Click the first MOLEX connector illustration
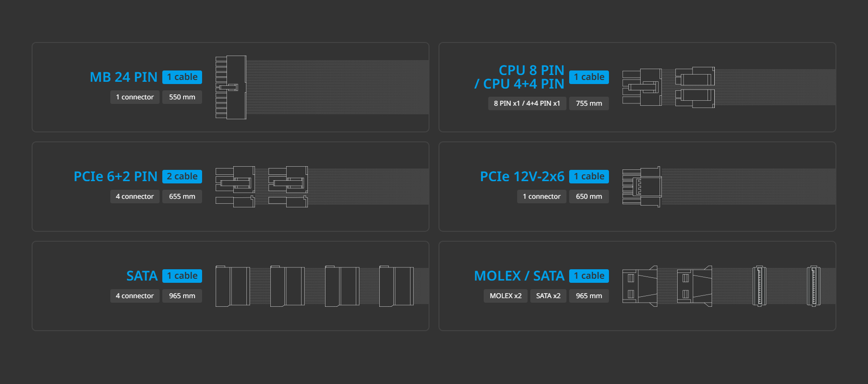The width and height of the screenshot is (868, 384). [x=640, y=286]
